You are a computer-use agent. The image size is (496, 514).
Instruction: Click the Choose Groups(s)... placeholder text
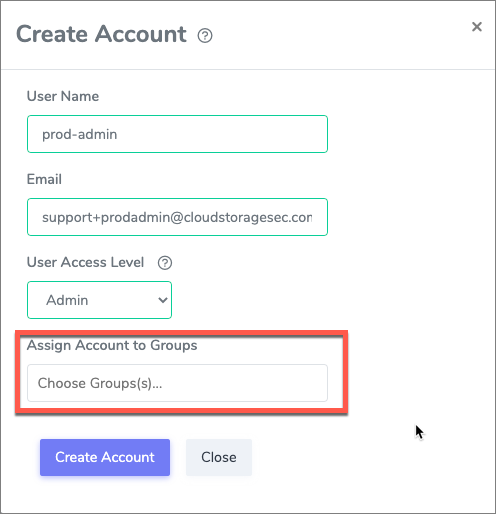coord(100,383)
